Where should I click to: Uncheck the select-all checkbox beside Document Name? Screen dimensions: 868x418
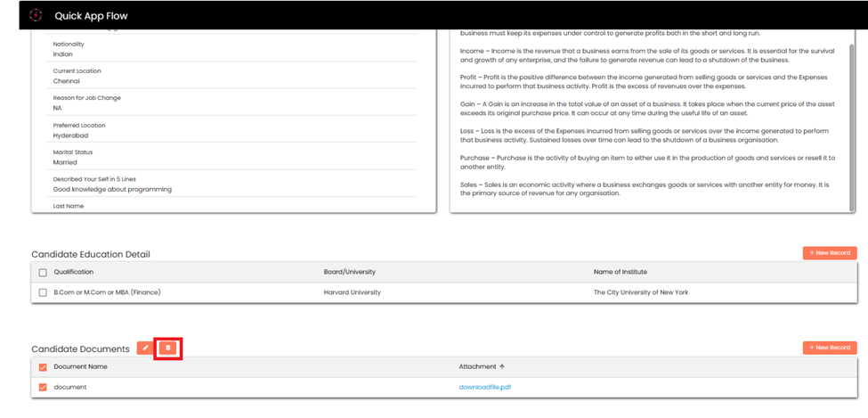tap(43, 366)
